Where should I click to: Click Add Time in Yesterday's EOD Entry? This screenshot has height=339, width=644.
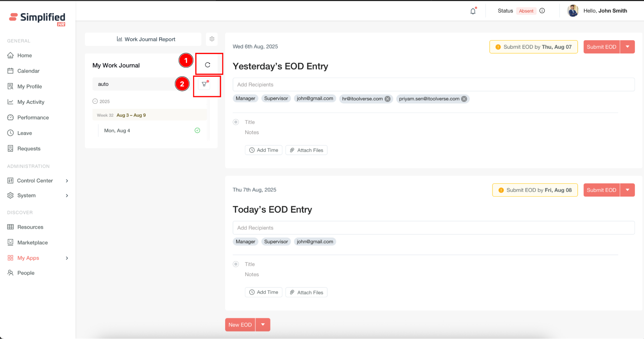point(264,150)
